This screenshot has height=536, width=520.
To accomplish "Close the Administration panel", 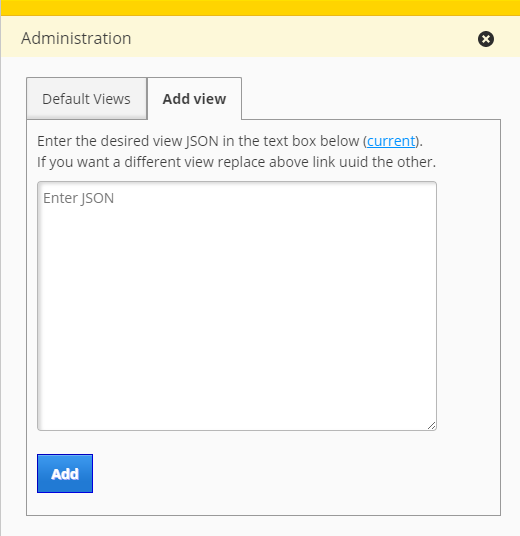I will coord(485,39).
